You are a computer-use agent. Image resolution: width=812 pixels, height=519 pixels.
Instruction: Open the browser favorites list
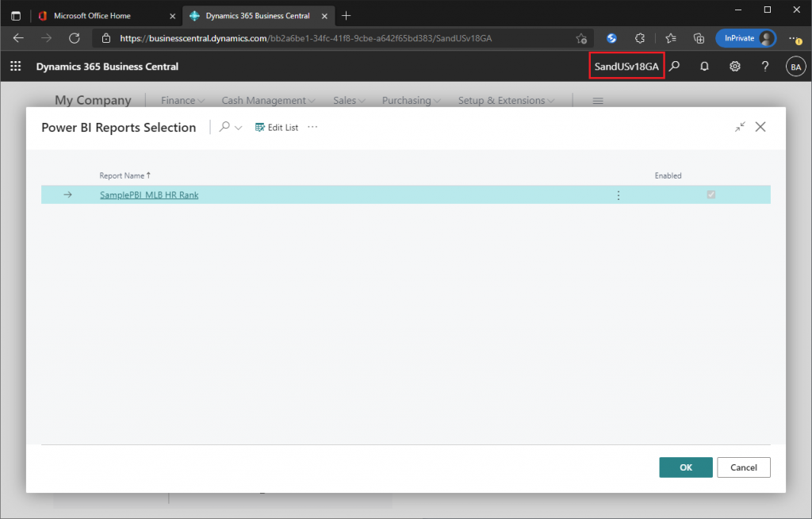(x=671, y=38)
